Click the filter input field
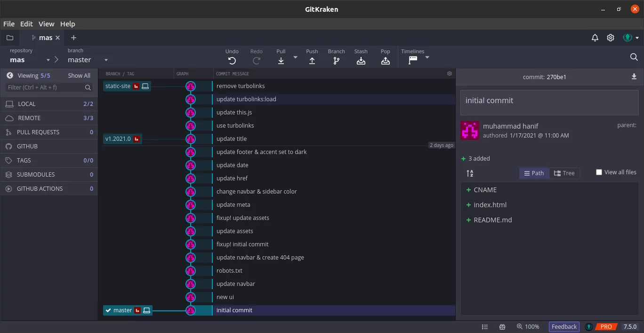The width and height of the screenshot is (644, 333). point(49,88)
